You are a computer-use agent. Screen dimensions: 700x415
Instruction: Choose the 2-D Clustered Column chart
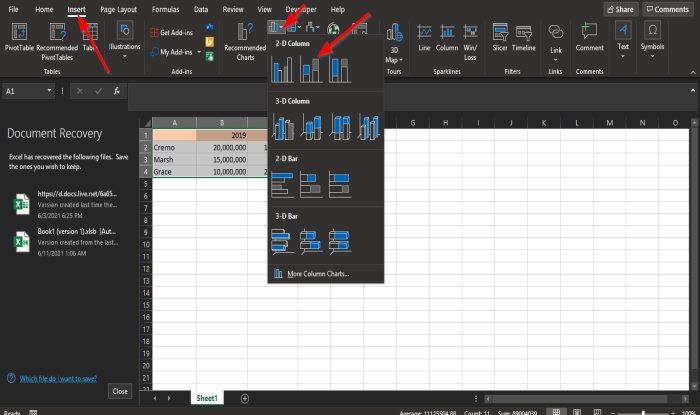282,70
